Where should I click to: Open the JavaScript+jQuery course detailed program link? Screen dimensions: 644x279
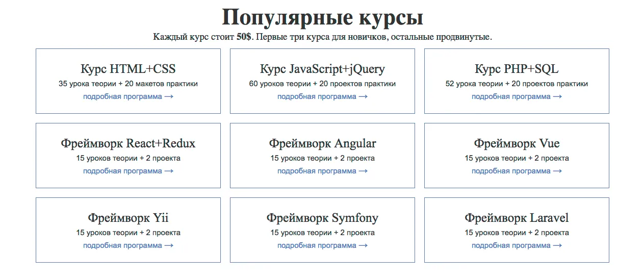point(322,96)
